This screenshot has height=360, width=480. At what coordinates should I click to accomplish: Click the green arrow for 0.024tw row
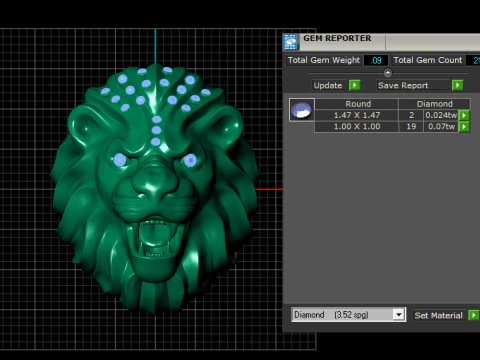[464, 115]
